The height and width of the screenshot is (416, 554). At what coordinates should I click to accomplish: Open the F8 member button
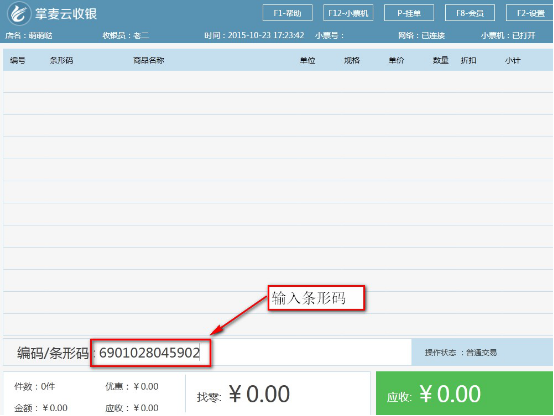(x=470, y=13)
